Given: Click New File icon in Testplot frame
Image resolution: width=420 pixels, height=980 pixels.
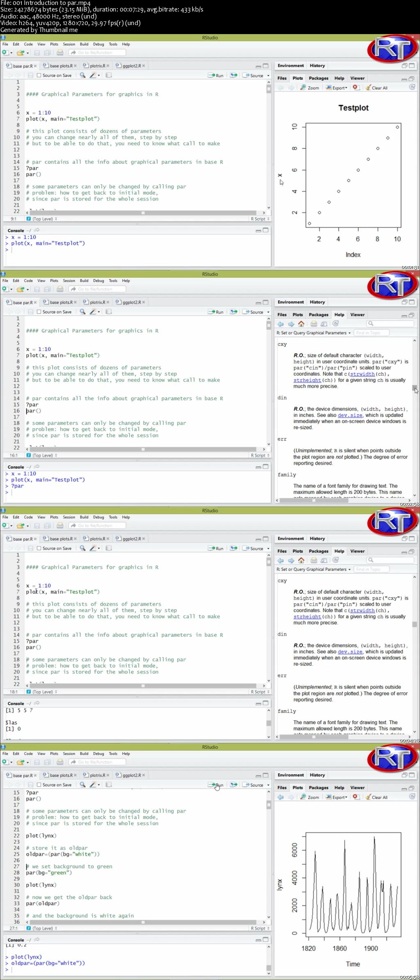Looking at the screenshot, I should click(x=5, y=53).
